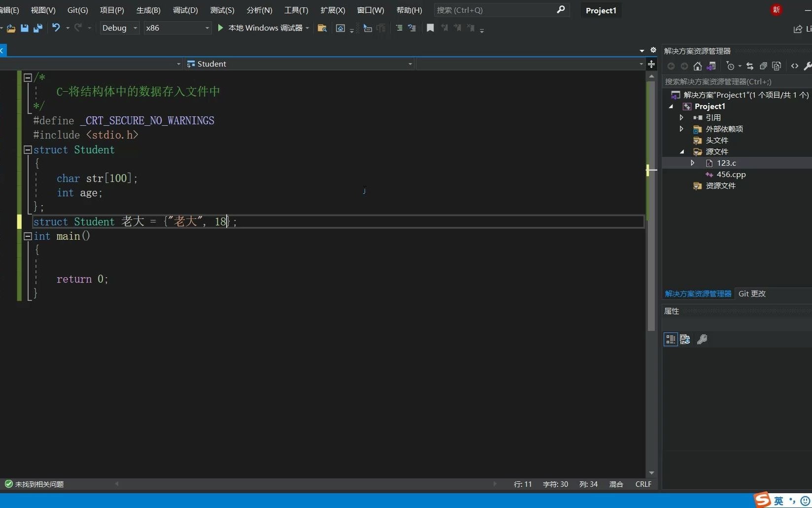
Task: Collapse the Project1 node
Action: pos(671,107)
